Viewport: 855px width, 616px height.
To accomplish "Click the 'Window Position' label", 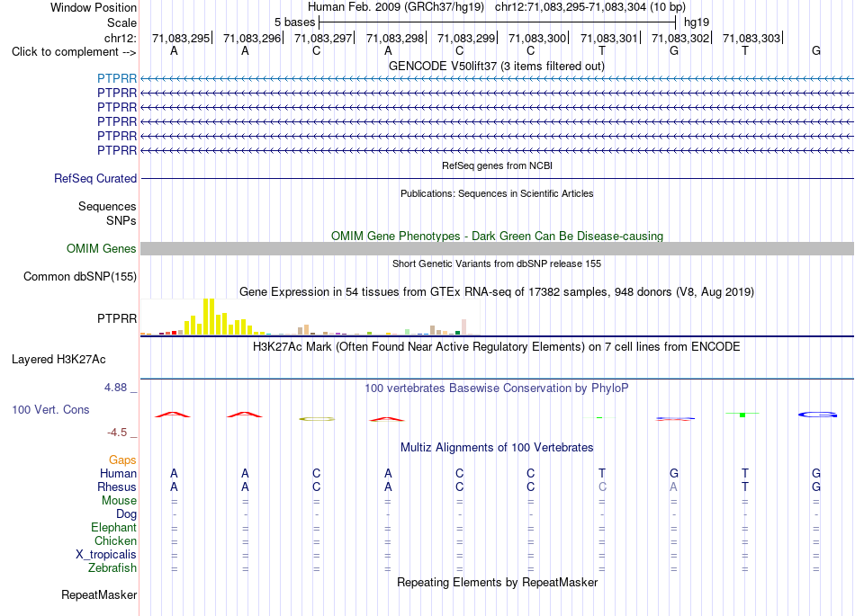I will click(x=94, y=7).
